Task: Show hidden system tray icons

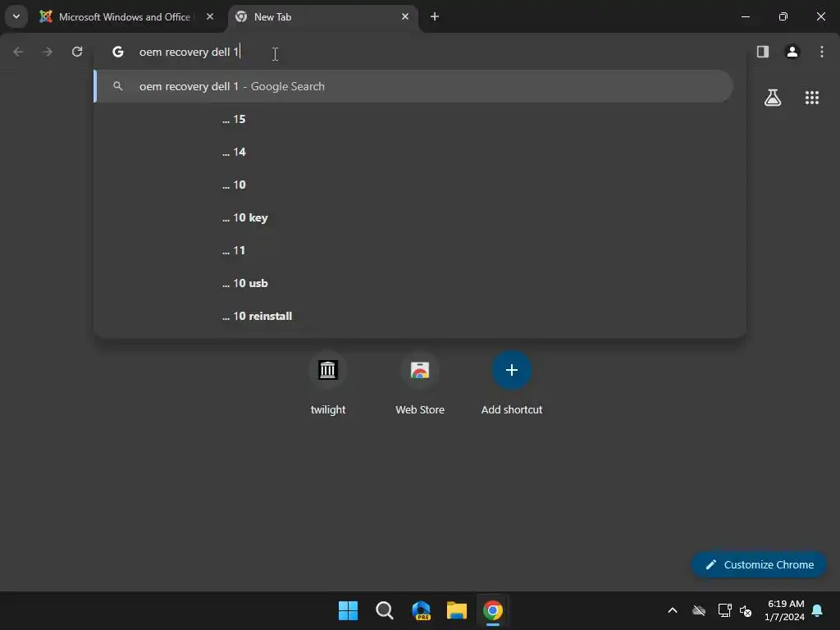Action: pos(673,610)
